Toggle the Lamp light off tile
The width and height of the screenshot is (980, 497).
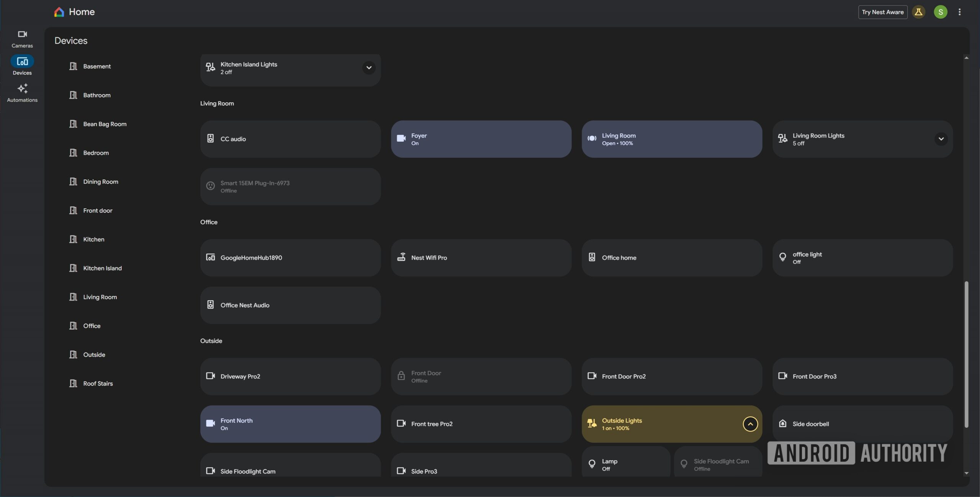point(626,464)
